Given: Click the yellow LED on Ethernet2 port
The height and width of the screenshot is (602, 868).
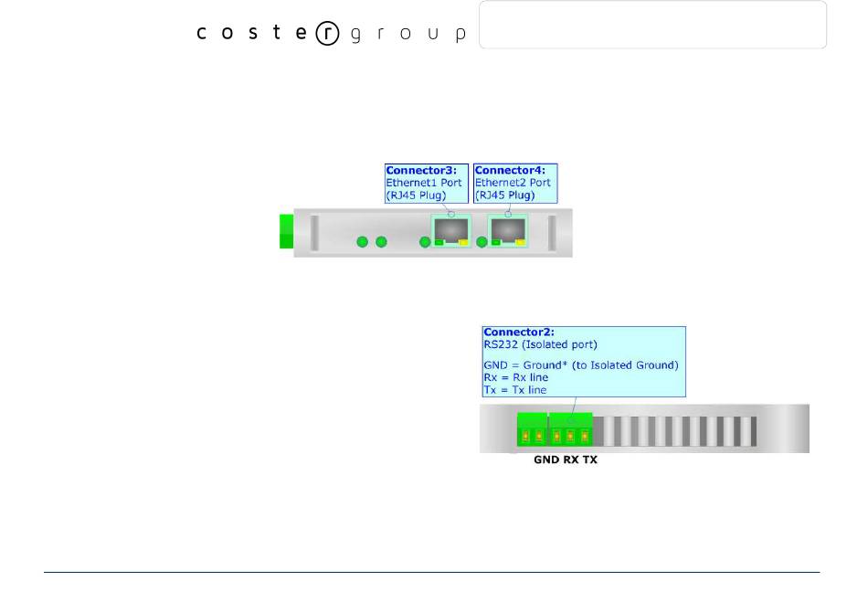Looking at the screenshot, I should (x=521, y=243).
